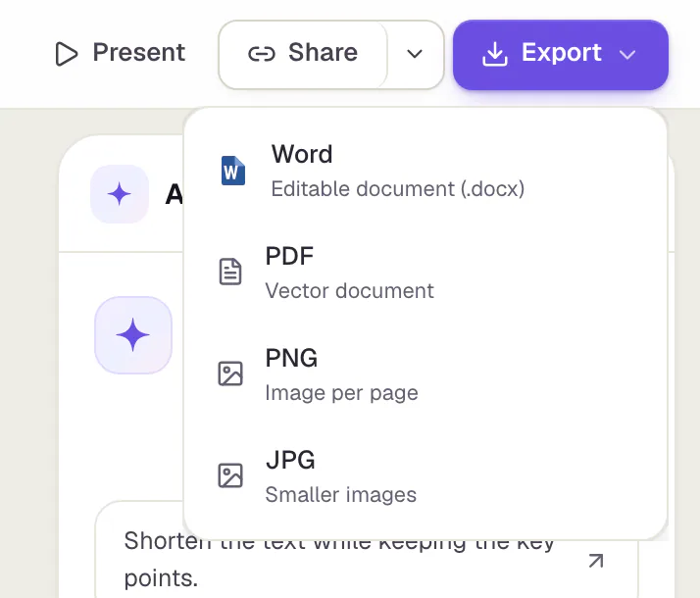The height and width of the screenshot is (598, 700).
Task: Click the PNG image icon
Action: [x=230, y=374]
